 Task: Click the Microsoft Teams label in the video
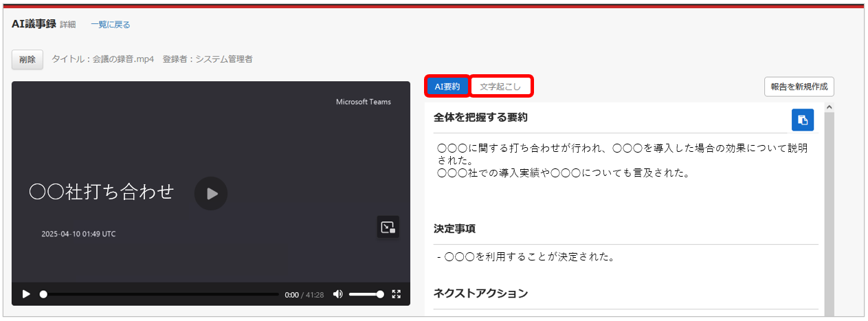pyautogui.click(x=363, y=102)
